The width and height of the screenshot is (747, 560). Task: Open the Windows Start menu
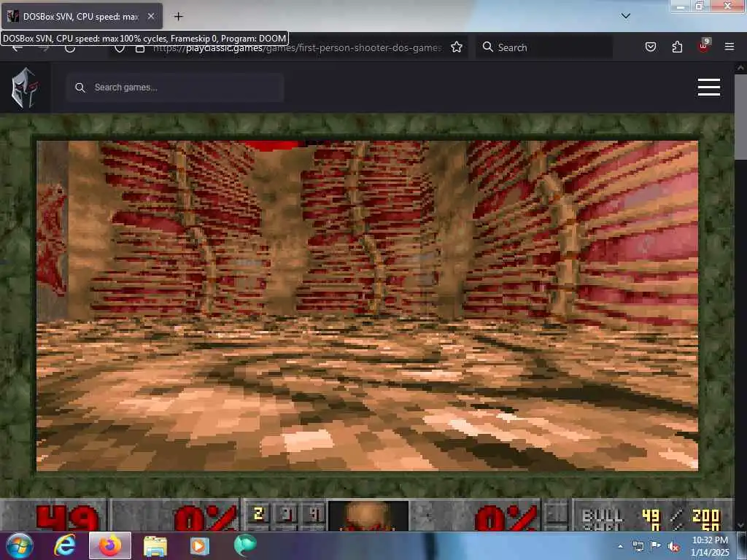tap(20, 545)
